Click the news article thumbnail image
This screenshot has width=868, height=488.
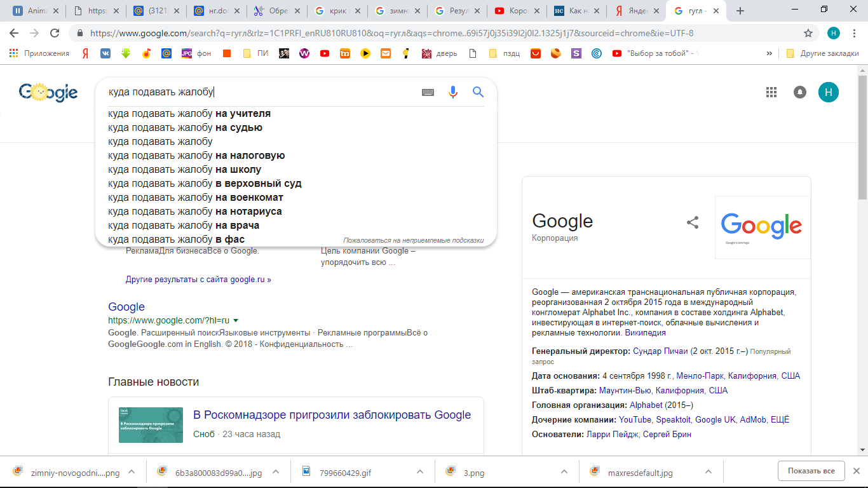tap(151, 425)
